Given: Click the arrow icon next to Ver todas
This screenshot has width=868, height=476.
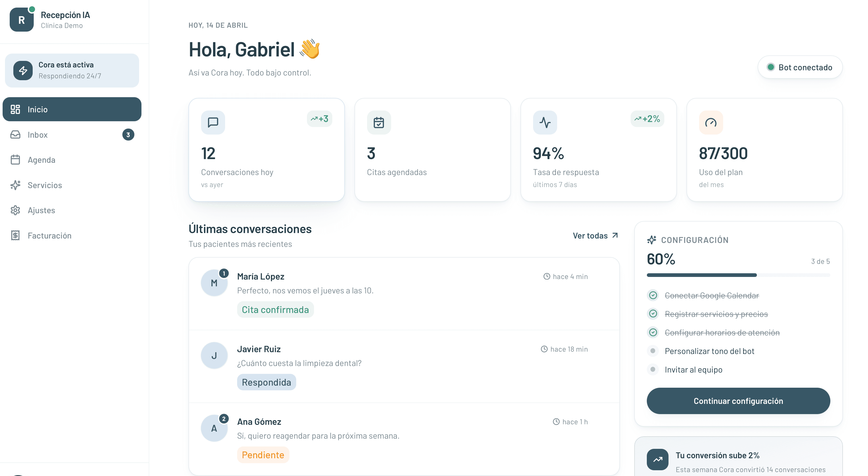Looking at the screenshot, I should pyautogui.click(x=615, y=235).
